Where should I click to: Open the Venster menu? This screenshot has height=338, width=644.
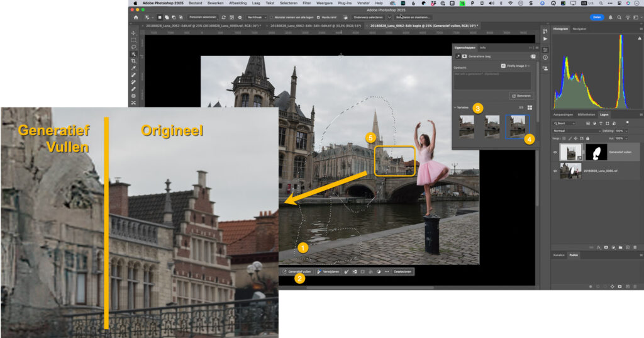tap(363, 3)
